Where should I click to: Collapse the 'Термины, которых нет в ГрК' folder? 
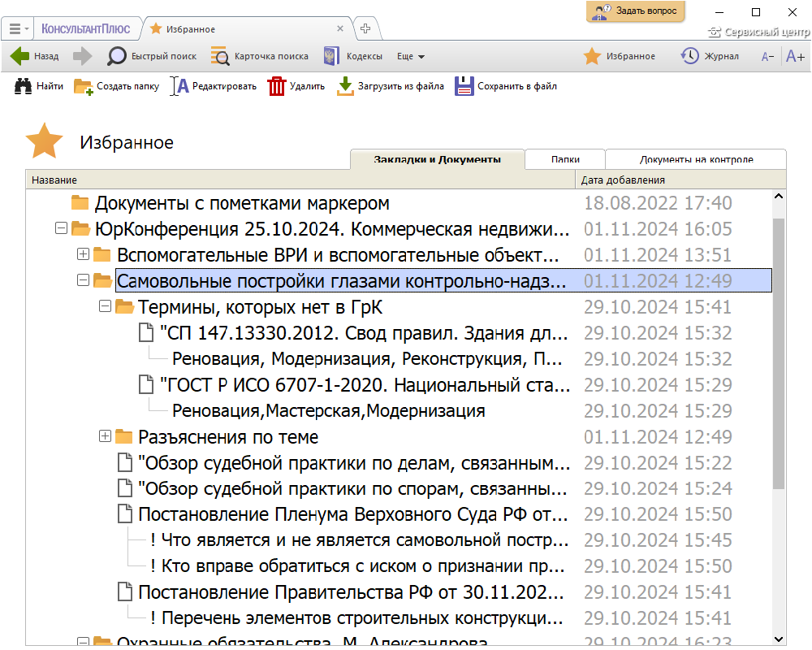pos(104,306)
